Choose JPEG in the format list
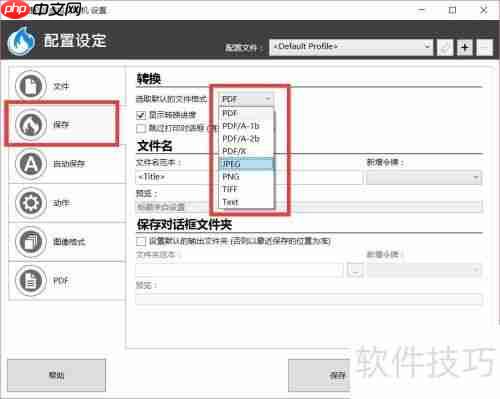Screen dimensions: 500x399 (246, 164)
